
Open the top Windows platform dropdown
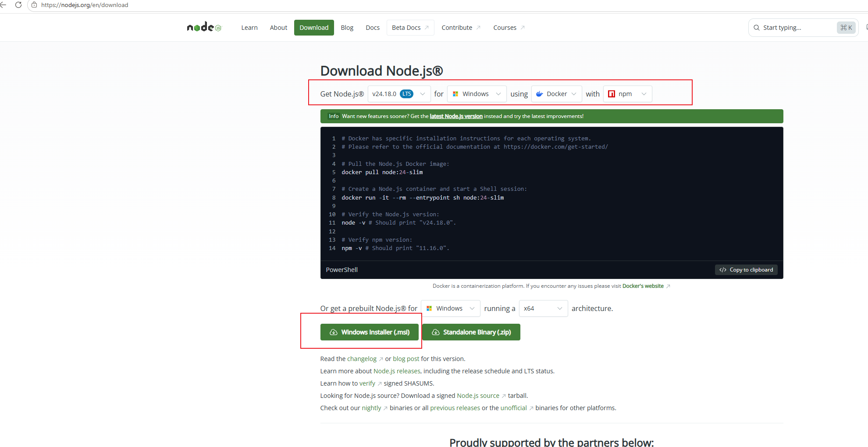tap(477, 94)
